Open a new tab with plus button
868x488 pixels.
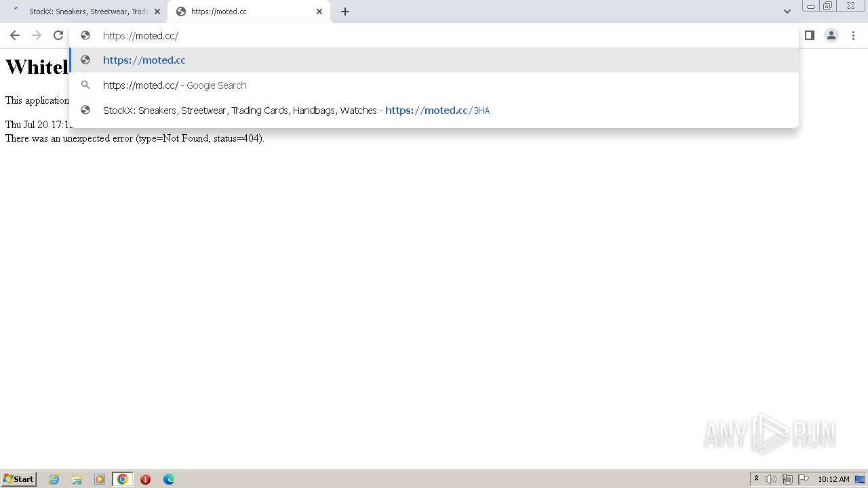pos(345,12)
